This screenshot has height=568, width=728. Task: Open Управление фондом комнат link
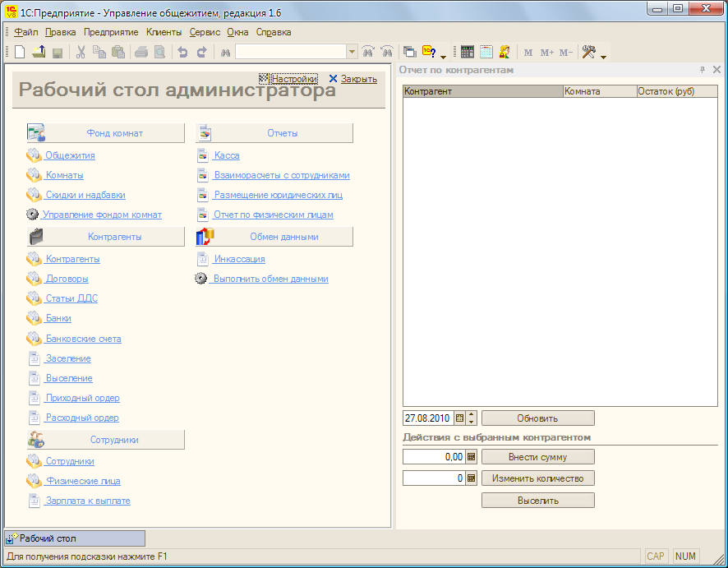102,215
